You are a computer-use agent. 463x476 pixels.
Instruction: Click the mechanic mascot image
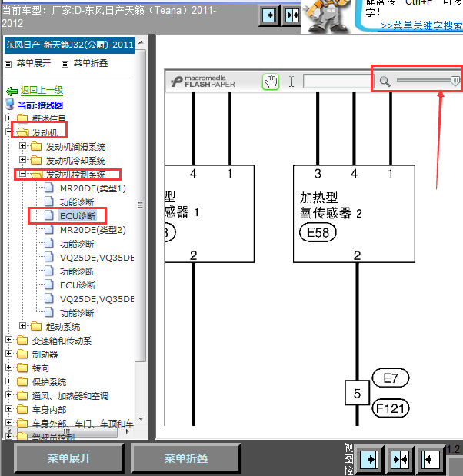pos(326,16)
